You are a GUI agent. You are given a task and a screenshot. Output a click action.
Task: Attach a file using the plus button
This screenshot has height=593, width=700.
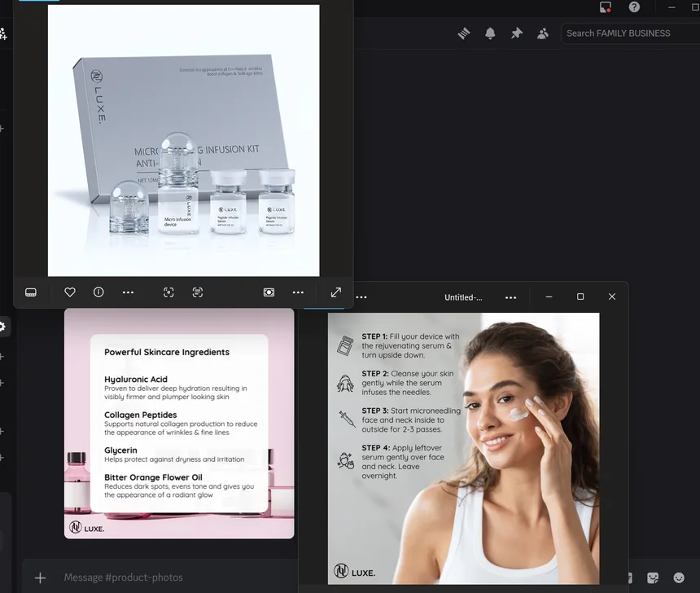pyautogui.click(x=38, y=577)
